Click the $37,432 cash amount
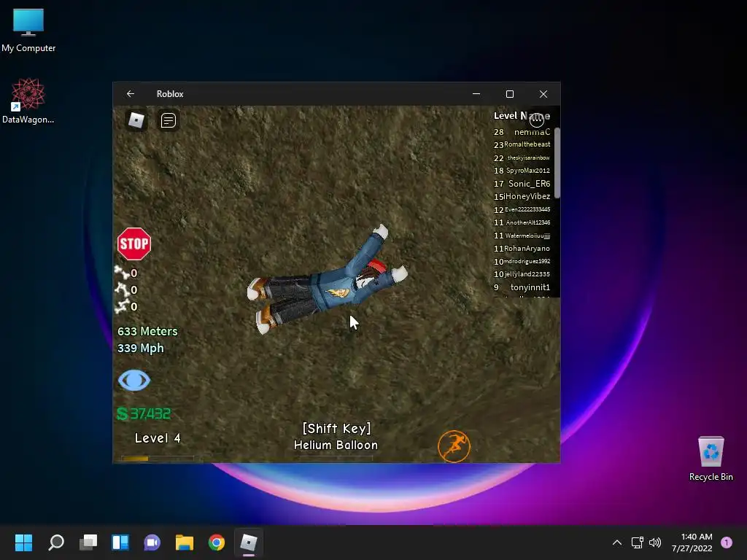This screenshot has height=560, width=747. [144, 413]
